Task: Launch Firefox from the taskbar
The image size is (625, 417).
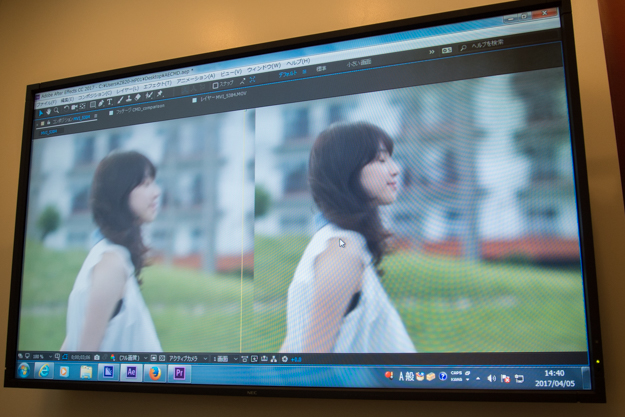Action: pos(155,372)
